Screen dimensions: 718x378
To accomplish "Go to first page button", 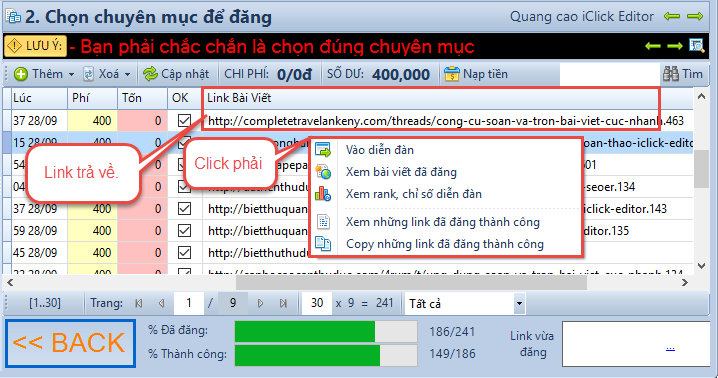I will coord(139,303).
